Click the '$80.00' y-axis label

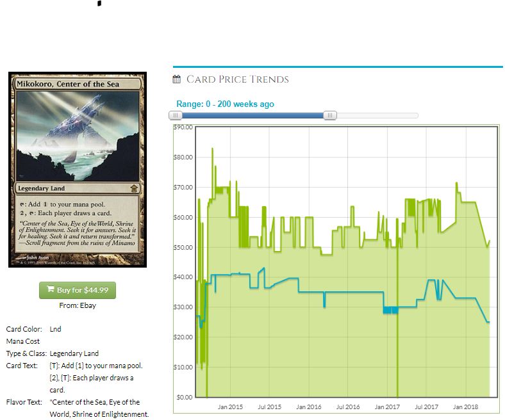(x=183, y=157)
